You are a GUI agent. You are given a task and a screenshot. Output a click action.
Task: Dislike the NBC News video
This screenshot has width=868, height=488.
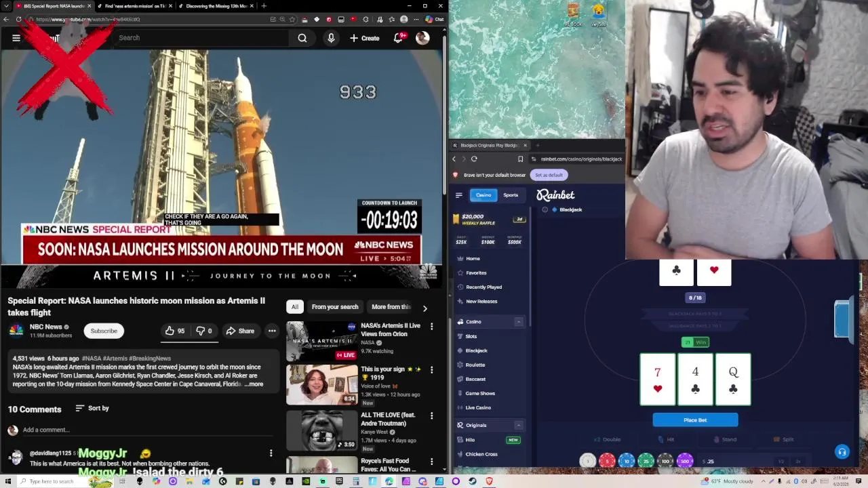[204, 331]
